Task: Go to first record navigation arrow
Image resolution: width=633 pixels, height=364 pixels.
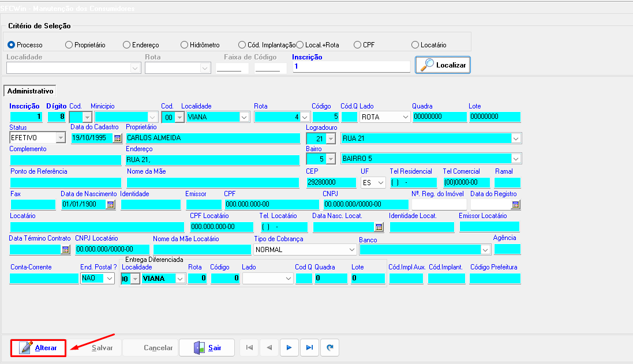Action: [249, 348]
